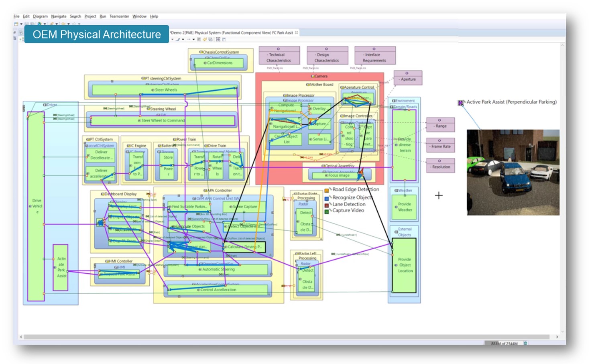Select the Active Park Assist (Perpendicular Parking) link
Viewport: 592px width, 364px height.
[511, 102]
